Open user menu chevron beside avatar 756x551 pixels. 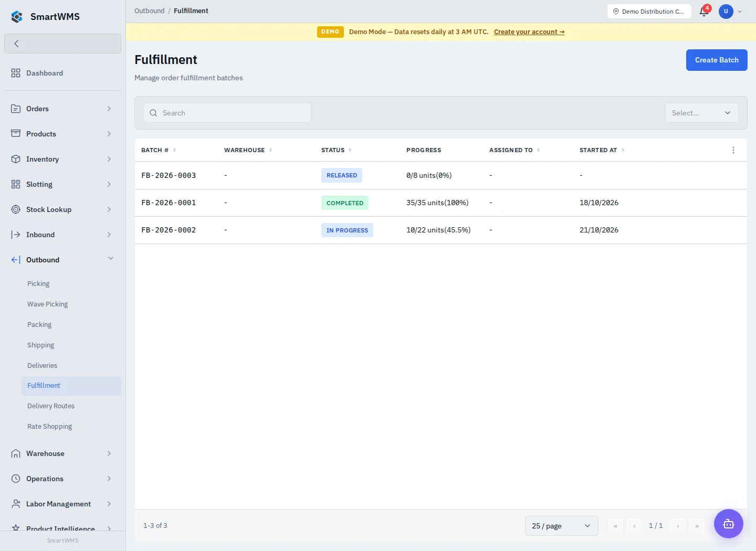[x=740, y=12]
